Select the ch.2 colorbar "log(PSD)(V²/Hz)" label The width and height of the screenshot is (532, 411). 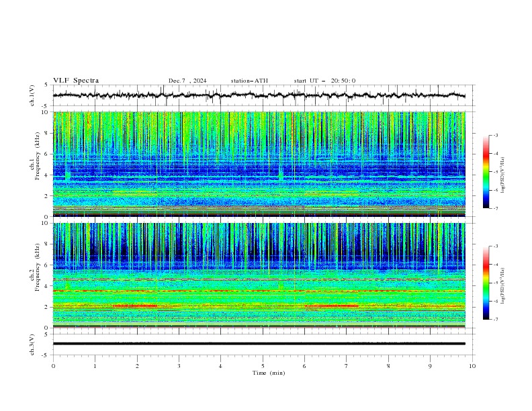click(502, 286)
